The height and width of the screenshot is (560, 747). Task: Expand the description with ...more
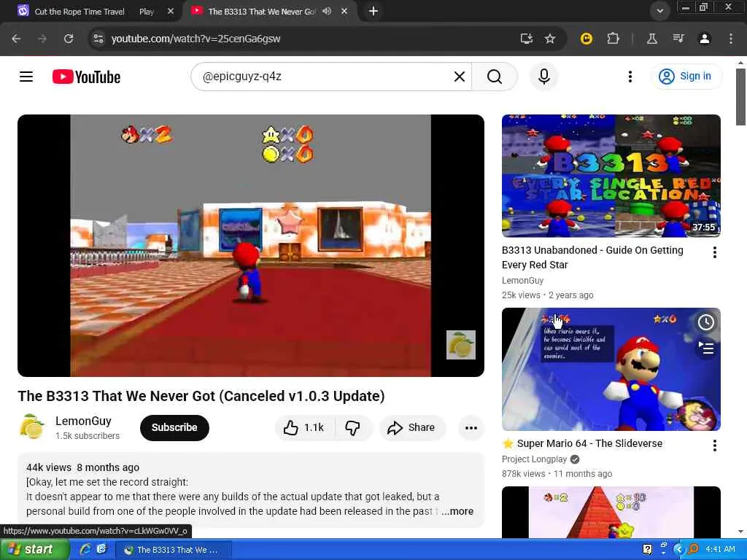point(457,511)
